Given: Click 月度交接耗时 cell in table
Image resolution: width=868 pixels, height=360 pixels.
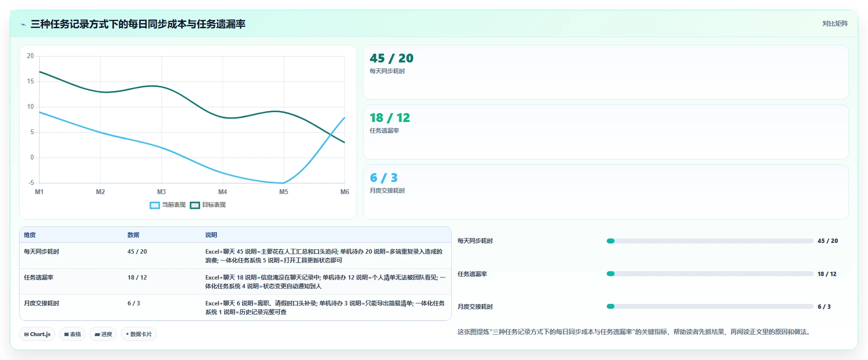Looking at the screenshot, I should click(42, 303).
